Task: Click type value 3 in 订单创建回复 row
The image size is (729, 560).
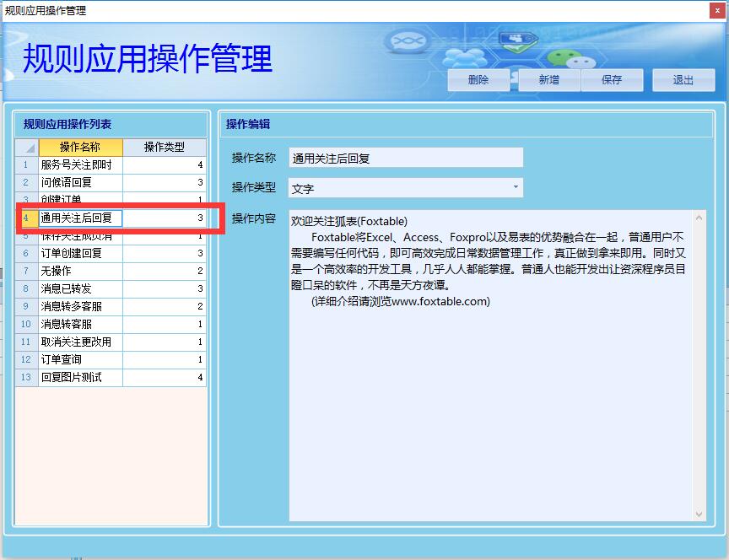Action: tap(165, 253)
